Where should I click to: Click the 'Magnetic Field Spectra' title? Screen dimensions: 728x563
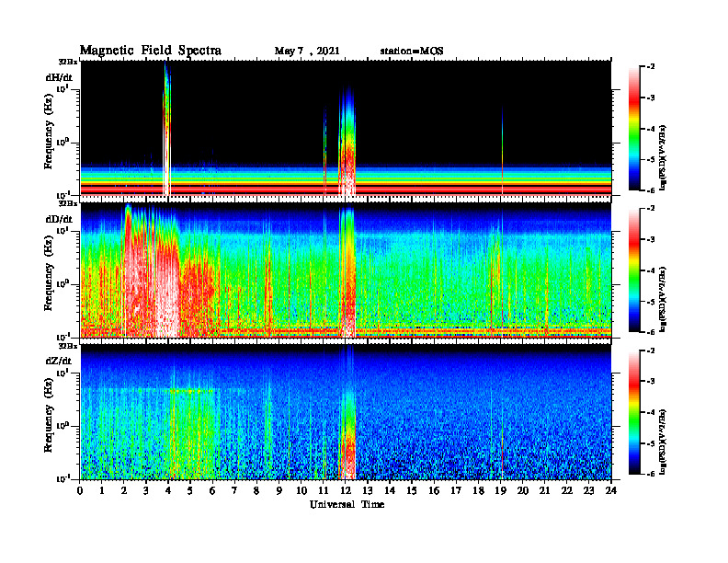(151, 51)
